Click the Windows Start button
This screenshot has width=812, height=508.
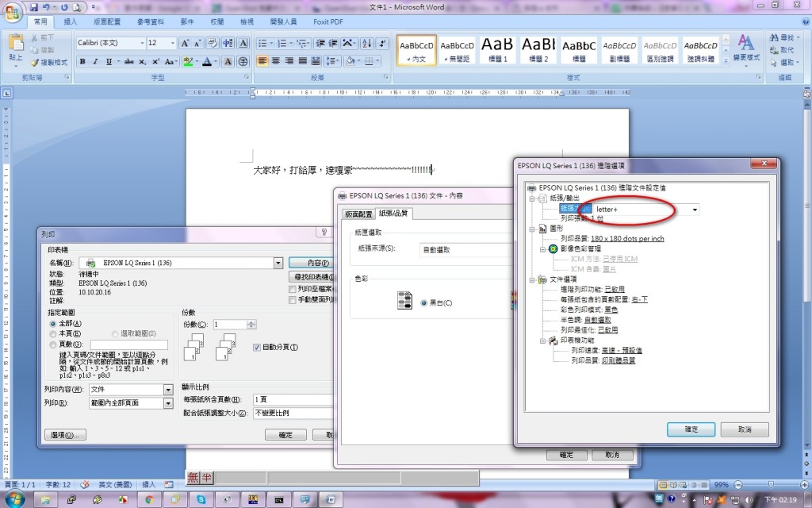pos(14,500)
